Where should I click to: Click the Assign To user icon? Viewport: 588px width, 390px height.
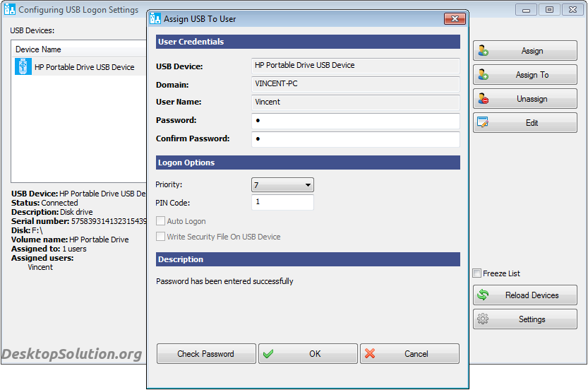pos(483,75)
